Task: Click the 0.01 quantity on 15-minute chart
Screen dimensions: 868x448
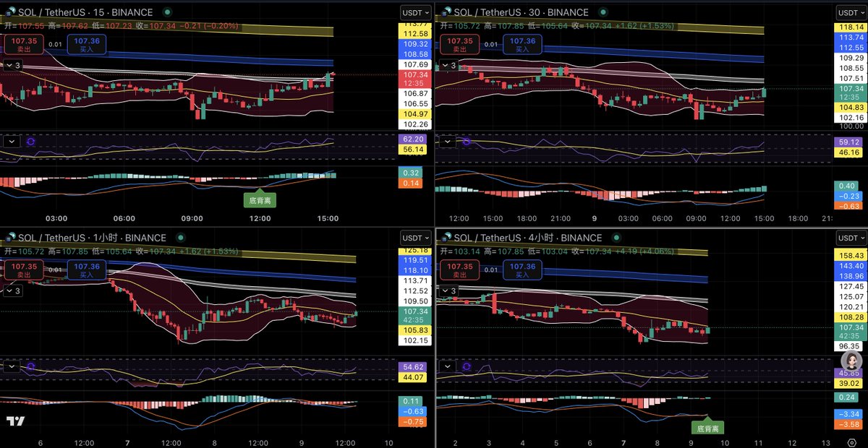Action: tap(55, 44)
